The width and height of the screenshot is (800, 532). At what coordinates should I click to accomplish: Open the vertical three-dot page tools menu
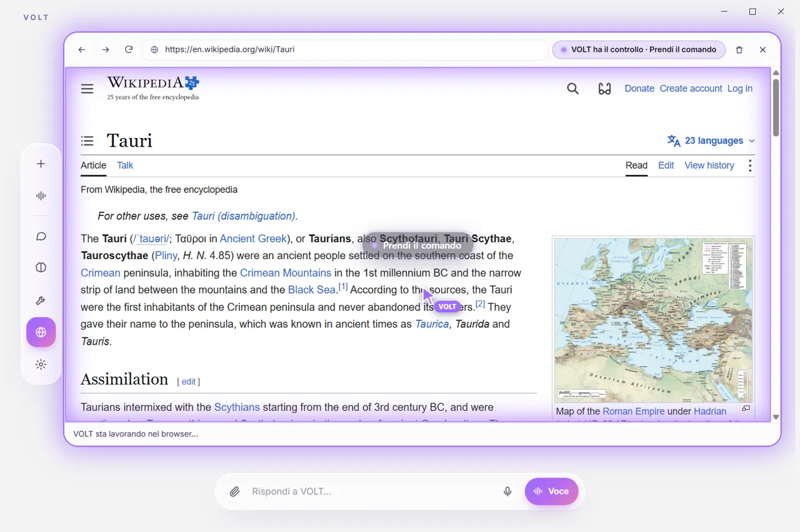click(750, 165)
